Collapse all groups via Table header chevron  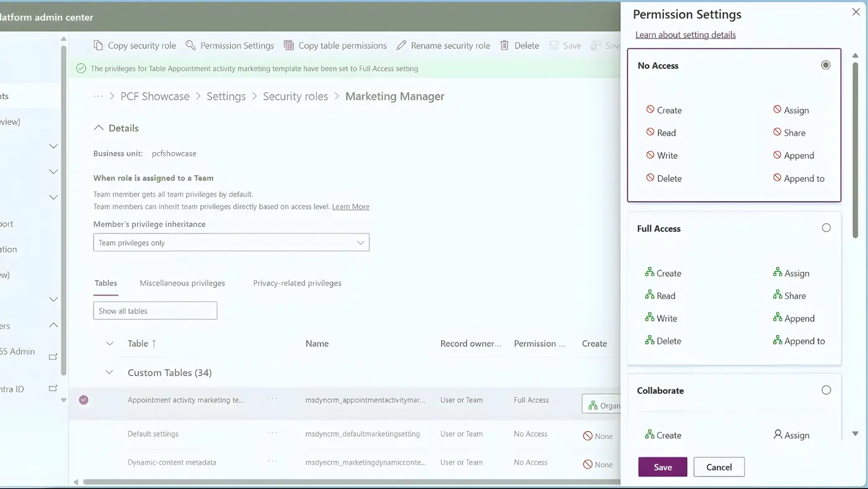110,343
